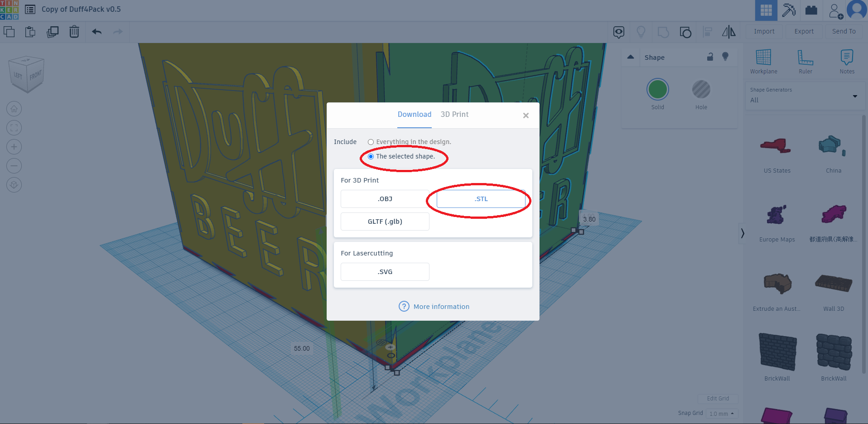
Task: Click the 3.80 dimension label
Action: click(589, 219)
